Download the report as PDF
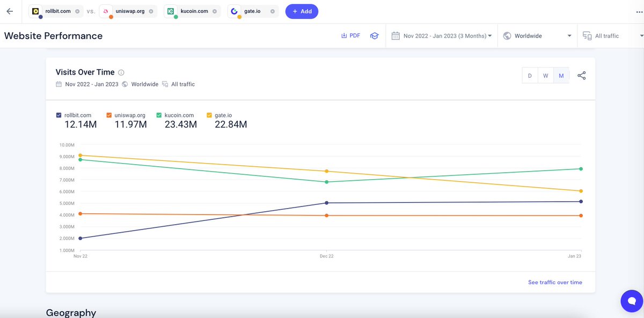Viewport: 644px width, 318px height. click(x=350, y=36)
